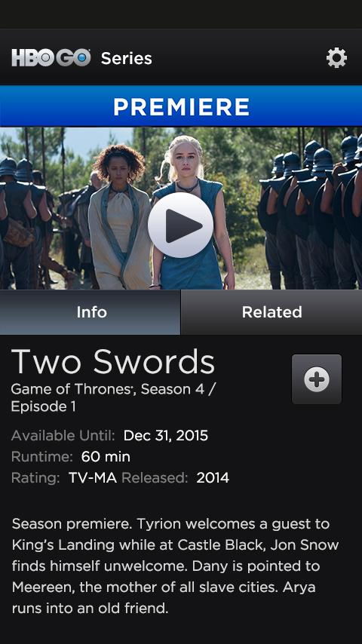
Task: Play the Two Swords episode
Action: click(180, 225)
